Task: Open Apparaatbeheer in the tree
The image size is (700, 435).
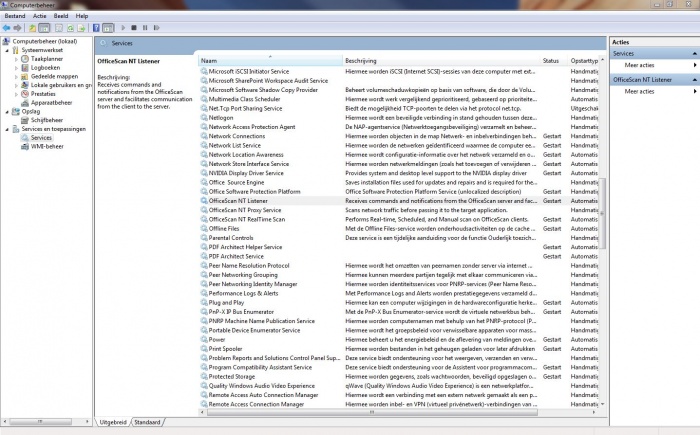Action: (x=51, y=103)
